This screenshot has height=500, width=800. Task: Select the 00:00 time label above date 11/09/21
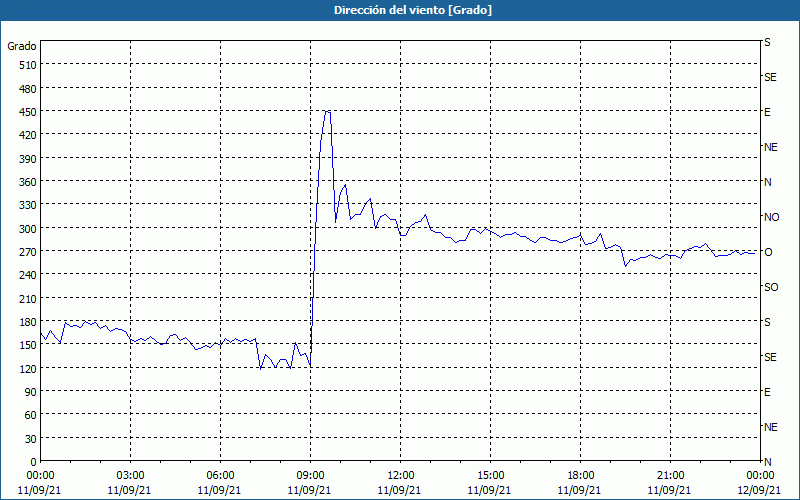coord(40,476)
